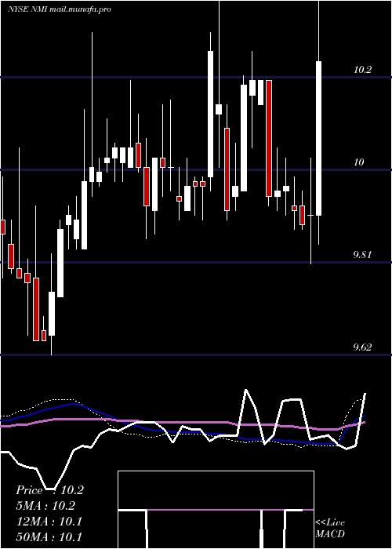Click the 'NYSE NMI mail.munafa.pro' chart title
The image size is (392, 549).
[59, 9]
